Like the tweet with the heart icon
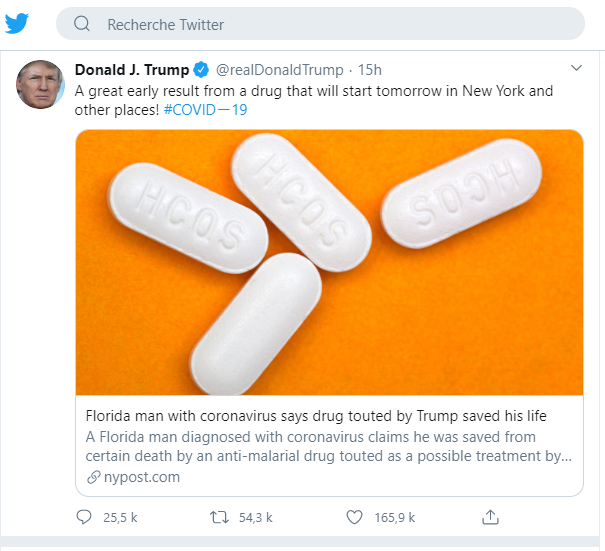This screenshot has height=551, width=605. point(353,517)
